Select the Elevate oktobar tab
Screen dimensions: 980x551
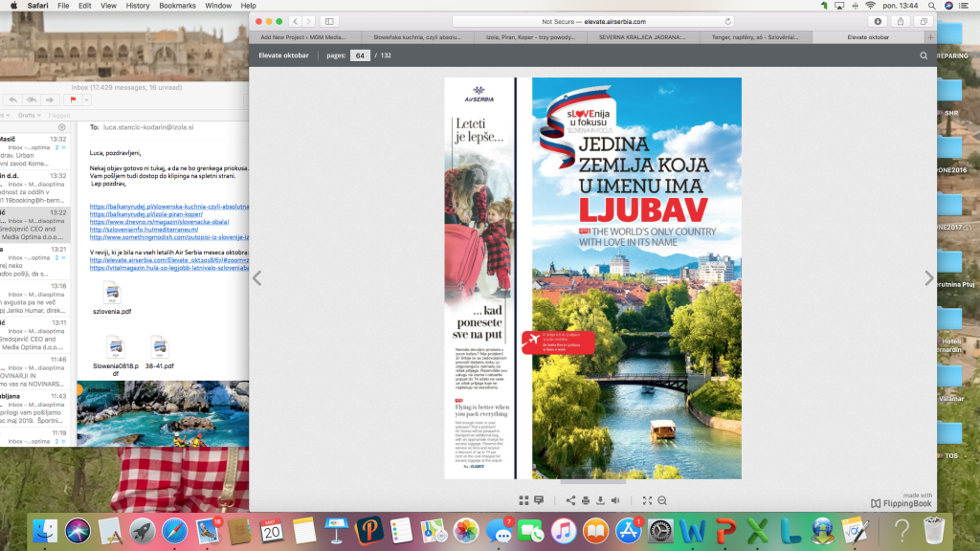pos(868,37)
